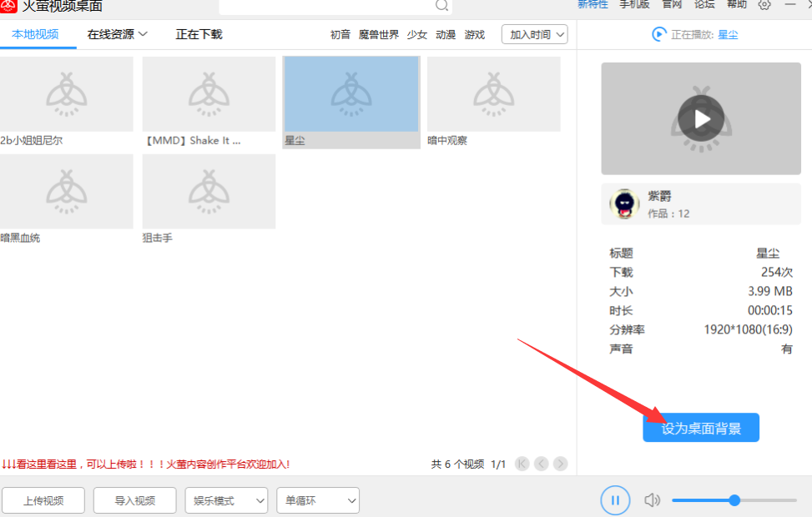Open the 单循环 loop mode dropdown
Image resolution: width=812 pixels, height=517 pixels.
pyautogui.click(x=318, y=500)
